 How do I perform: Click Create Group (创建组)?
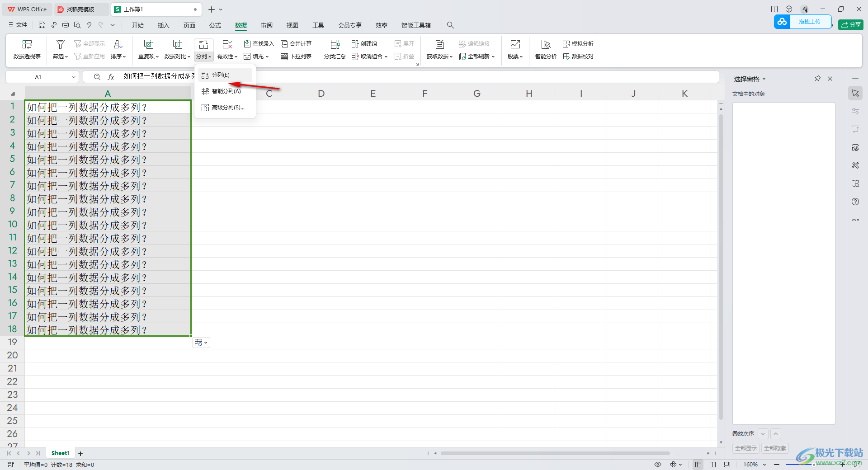pyautogui.click(x=364, y=44)
